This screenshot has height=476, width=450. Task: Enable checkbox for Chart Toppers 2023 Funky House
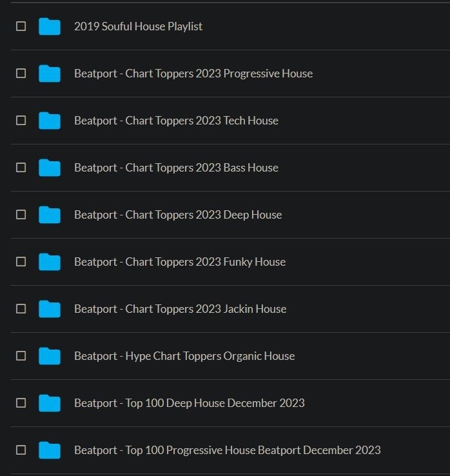tap(21, 262)
